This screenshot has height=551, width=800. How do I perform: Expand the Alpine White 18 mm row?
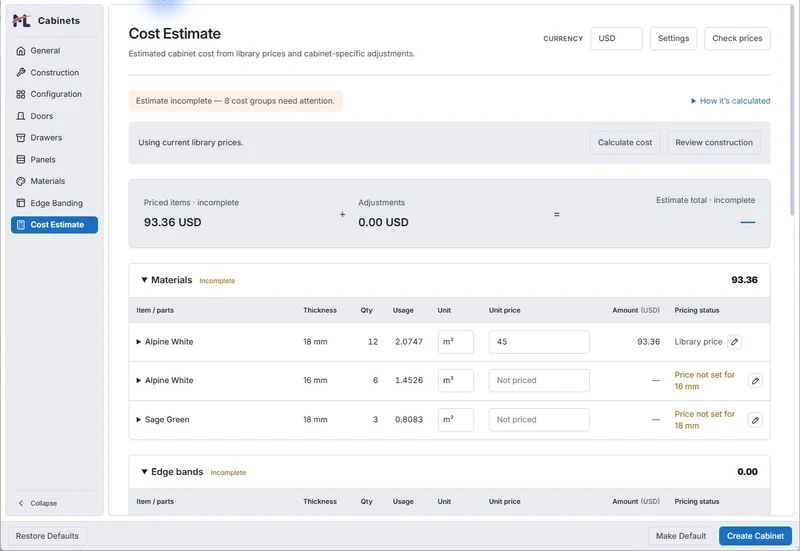coord(138,342)
